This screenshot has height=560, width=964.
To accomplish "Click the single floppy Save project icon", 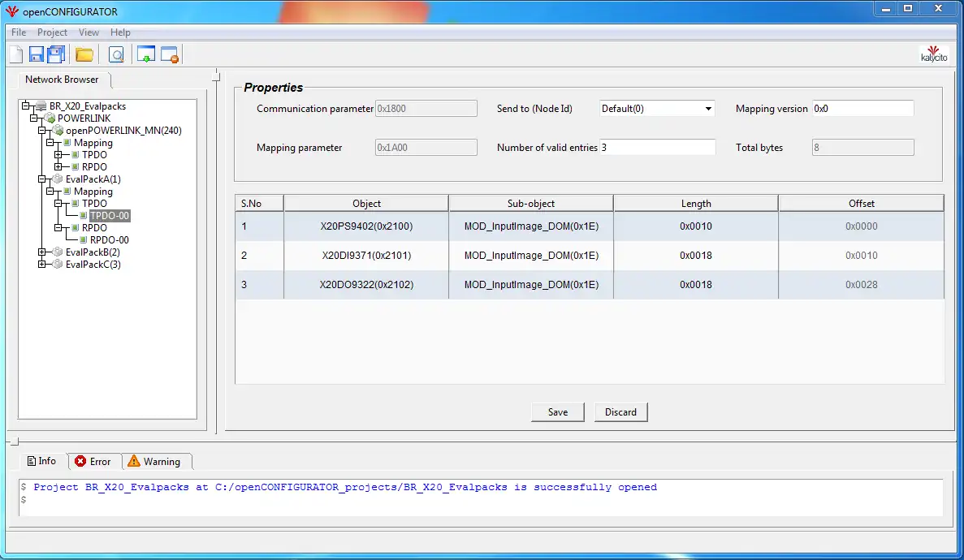I will point(37,54).
